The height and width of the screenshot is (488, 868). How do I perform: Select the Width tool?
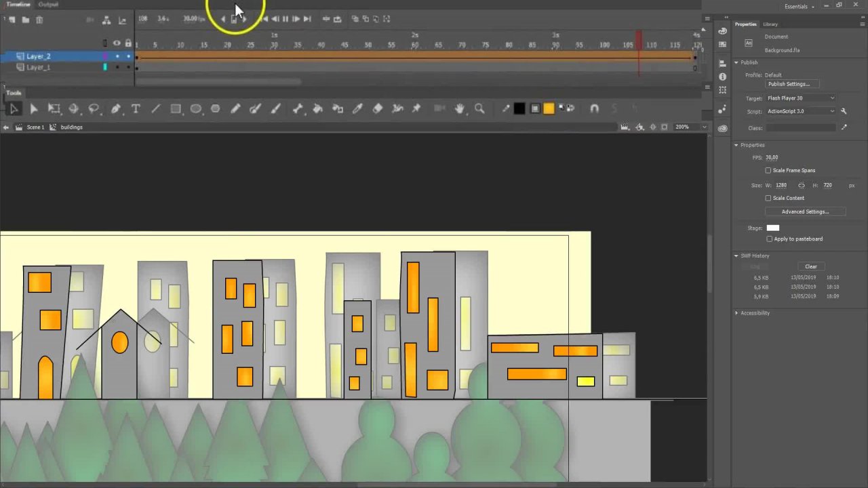(398, 108)
